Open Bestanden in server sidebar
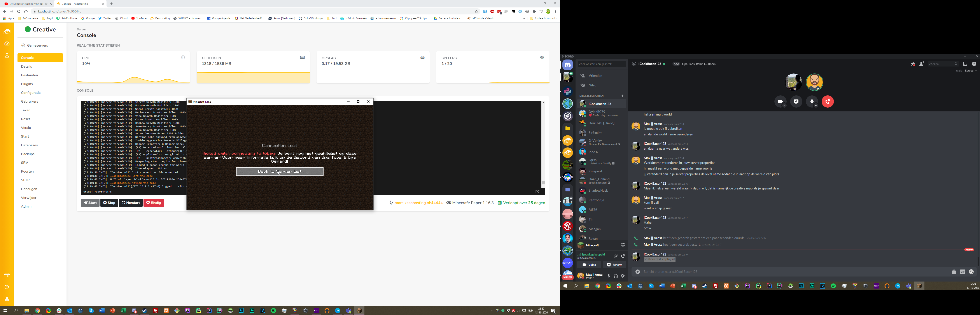Image resolution: width=980 pixels, height=315 pixels. tap(29, 75)
